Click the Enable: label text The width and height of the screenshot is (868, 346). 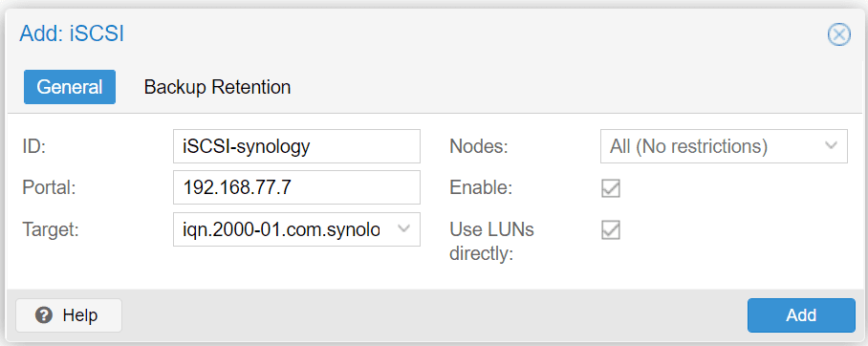pos(481,187)
